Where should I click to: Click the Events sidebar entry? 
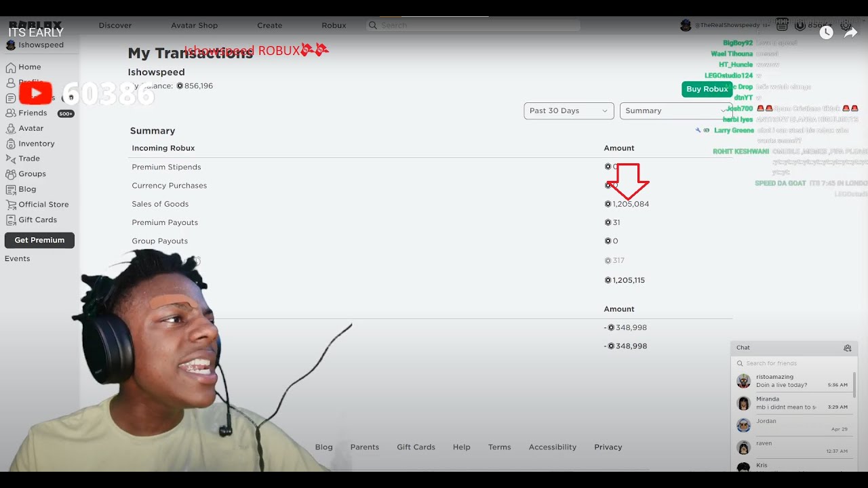[x=17, y=258]
